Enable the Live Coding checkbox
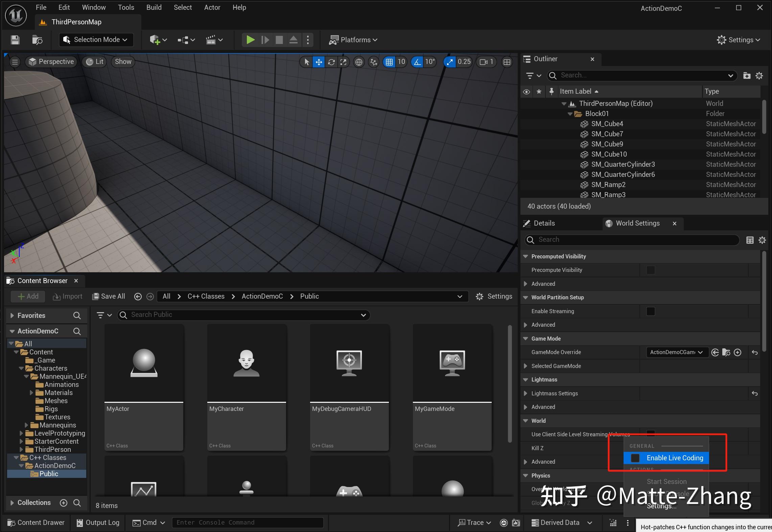The height and width of the screenshot is (532, 772). click(x=635, y=458)
